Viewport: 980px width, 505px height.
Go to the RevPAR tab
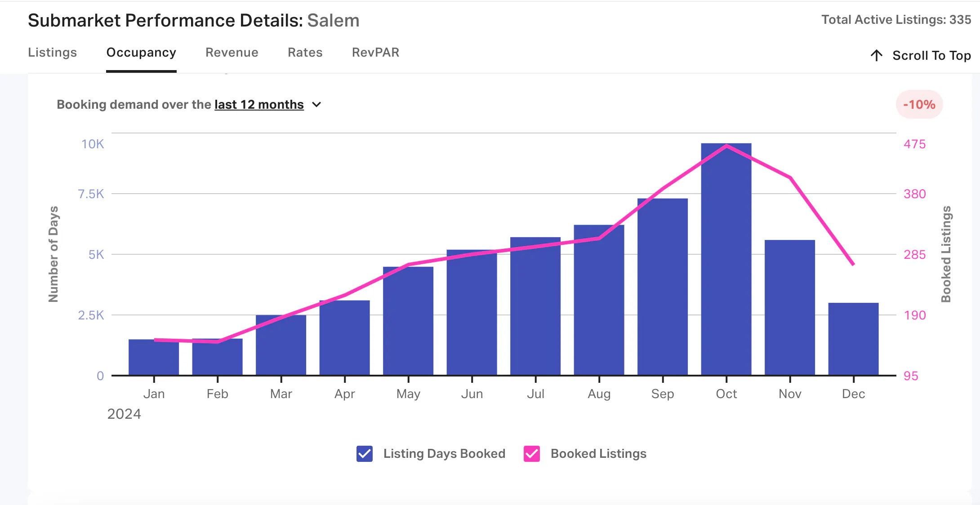[x=376, y=53]
